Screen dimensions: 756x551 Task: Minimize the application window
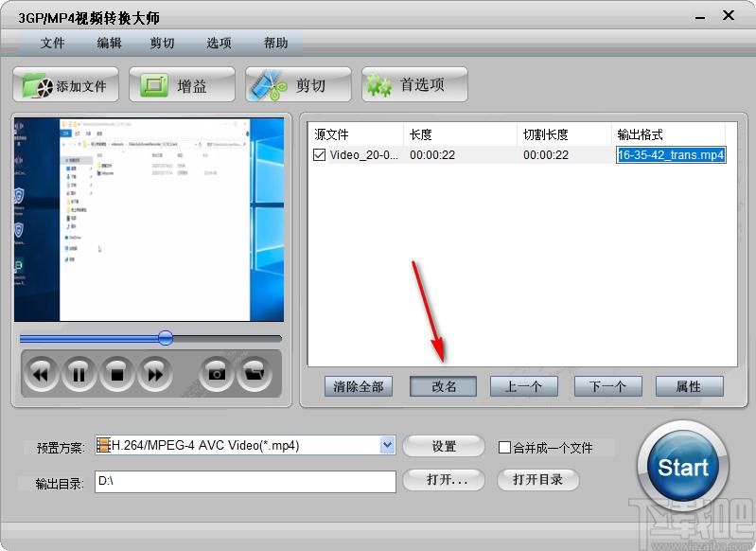(700, 16)
